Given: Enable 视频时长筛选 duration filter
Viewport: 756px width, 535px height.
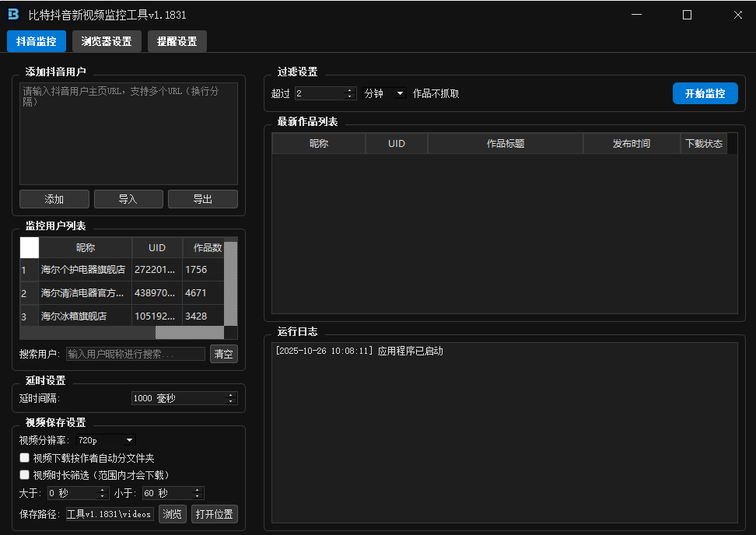Looking at the screenshot, I should (24, 474).
